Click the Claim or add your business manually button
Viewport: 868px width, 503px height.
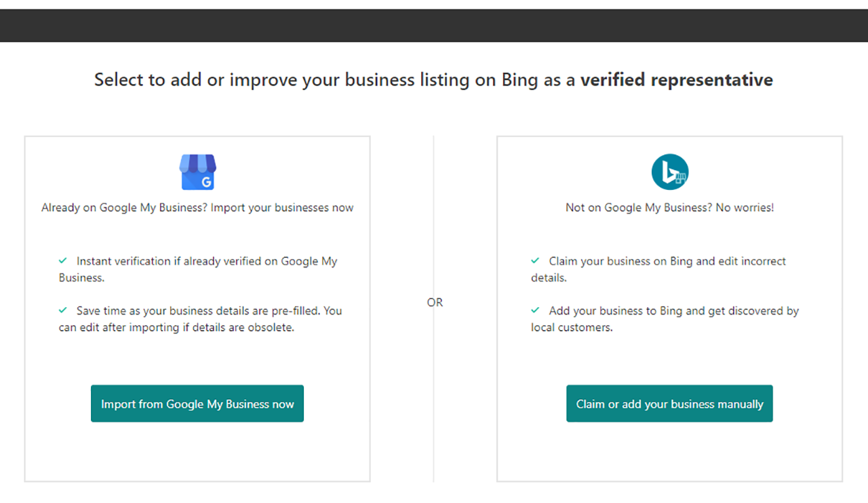[x=669, y=403]
